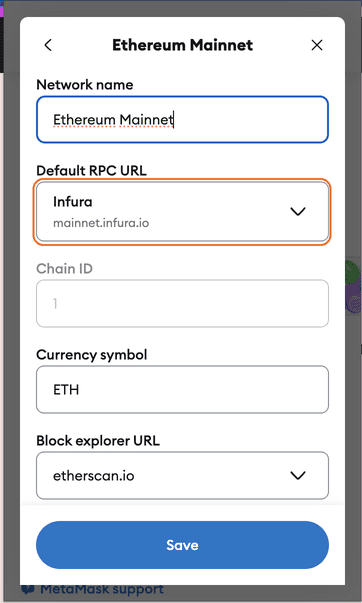Click the colorful icon behind the dialog's right edge

pos(353,285)
